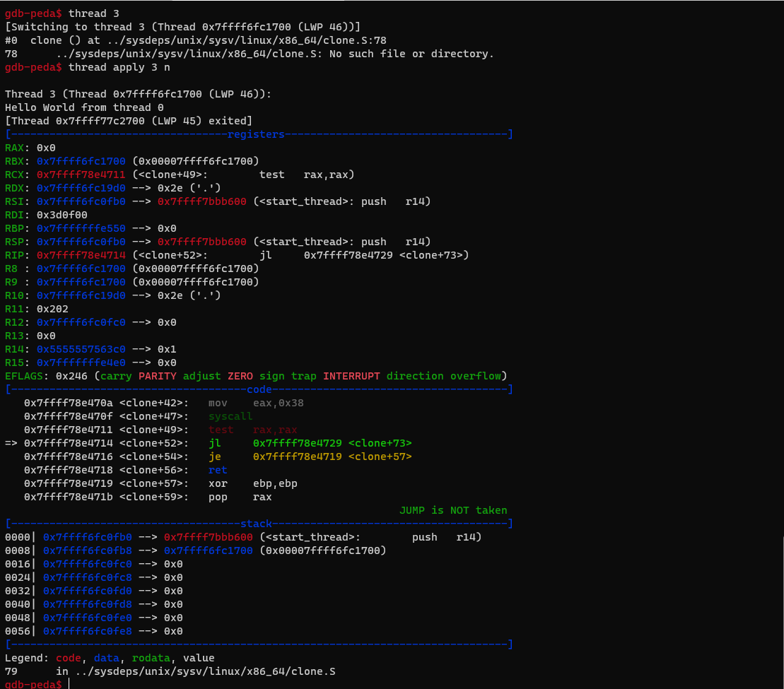Click the last gdb-peda$ prompt input
This screenshot has height=689, width=784.
pos(69,684)
